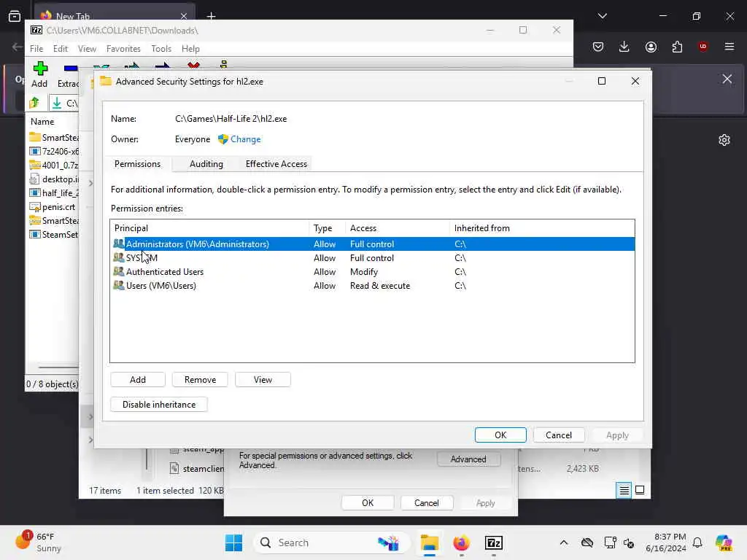Click Disable inheritance button
This screenshot has width=747, height=560.
click(x=158, y=404)
